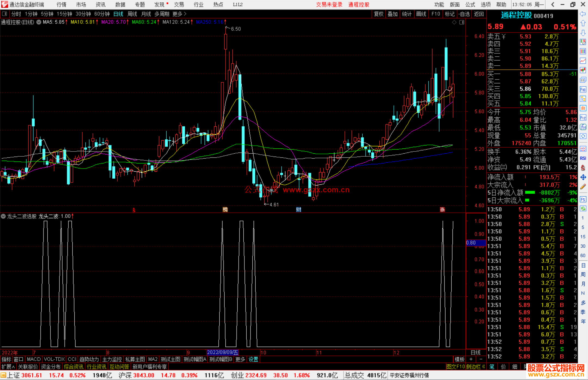
Task: Toggle the panel icon left of 分时
Action: coord(5,14)
